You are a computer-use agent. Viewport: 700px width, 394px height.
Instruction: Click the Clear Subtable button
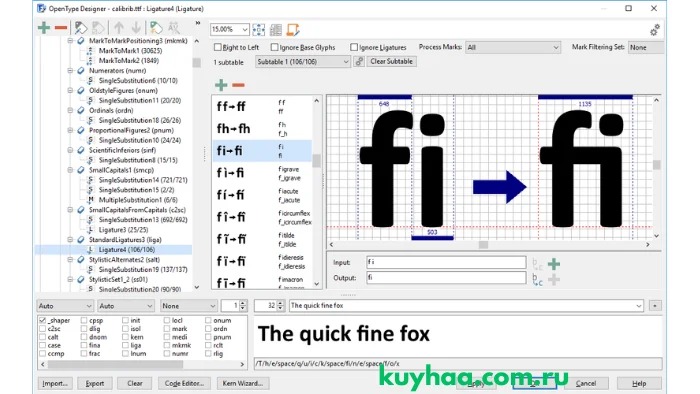tap(392, 62)
